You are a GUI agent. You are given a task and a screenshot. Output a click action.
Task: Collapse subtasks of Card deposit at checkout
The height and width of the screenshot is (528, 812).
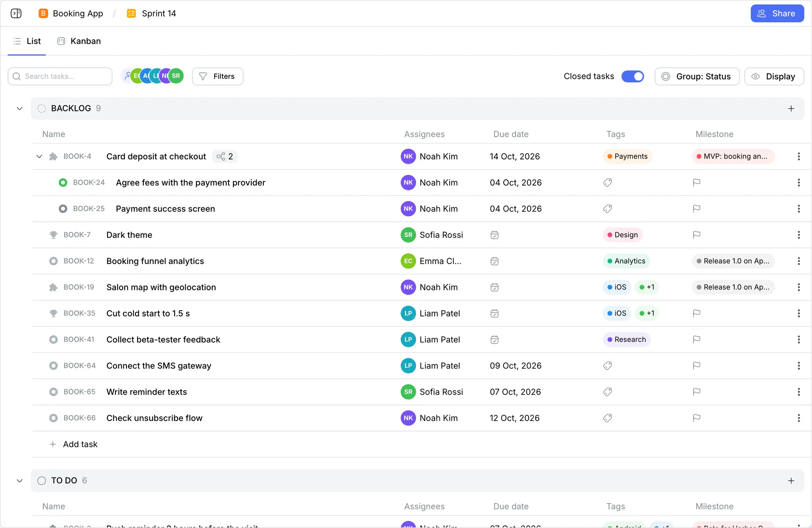[x=39, y=157]
